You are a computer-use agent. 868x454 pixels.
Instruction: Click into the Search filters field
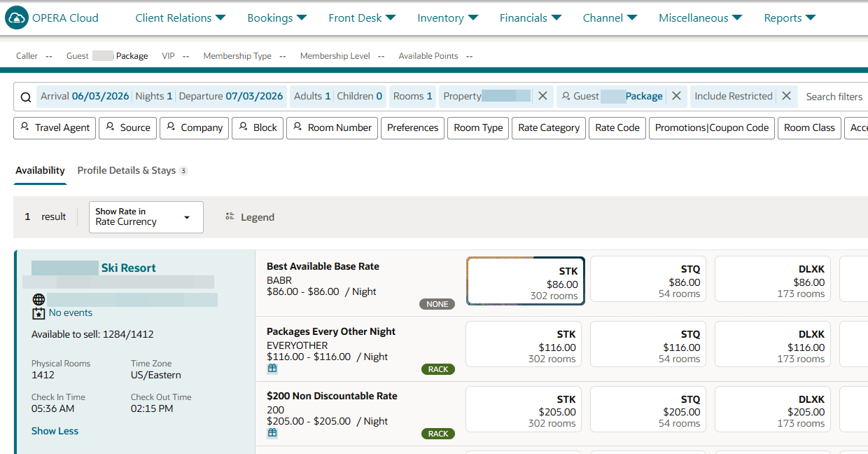click(x=834, y=97)
